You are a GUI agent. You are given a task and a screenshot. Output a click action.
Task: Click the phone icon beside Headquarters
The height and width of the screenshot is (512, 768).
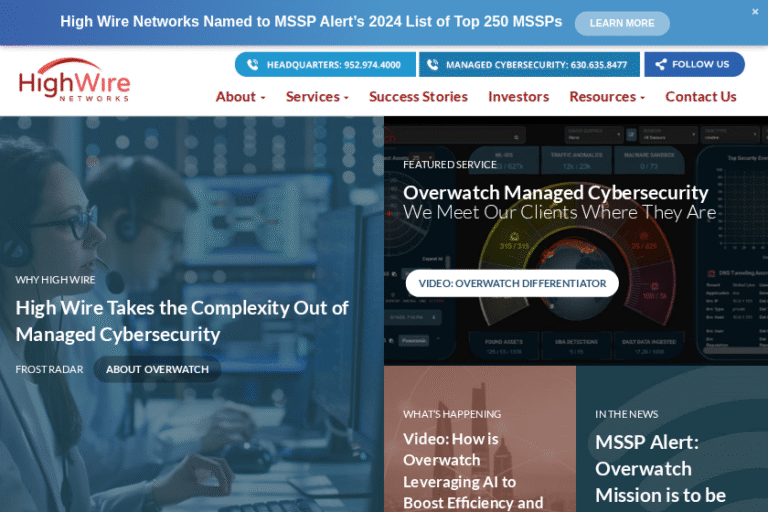point(252,65)
